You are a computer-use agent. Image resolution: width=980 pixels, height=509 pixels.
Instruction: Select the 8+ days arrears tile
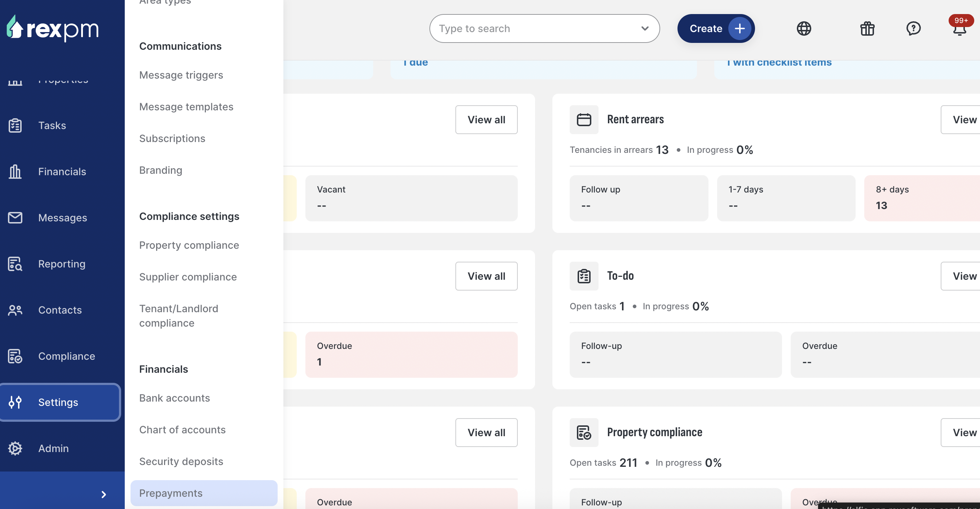tap(922, 198)
